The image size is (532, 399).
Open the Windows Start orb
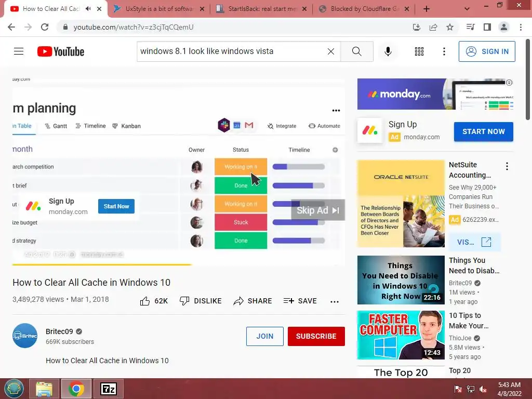point(14,389)
